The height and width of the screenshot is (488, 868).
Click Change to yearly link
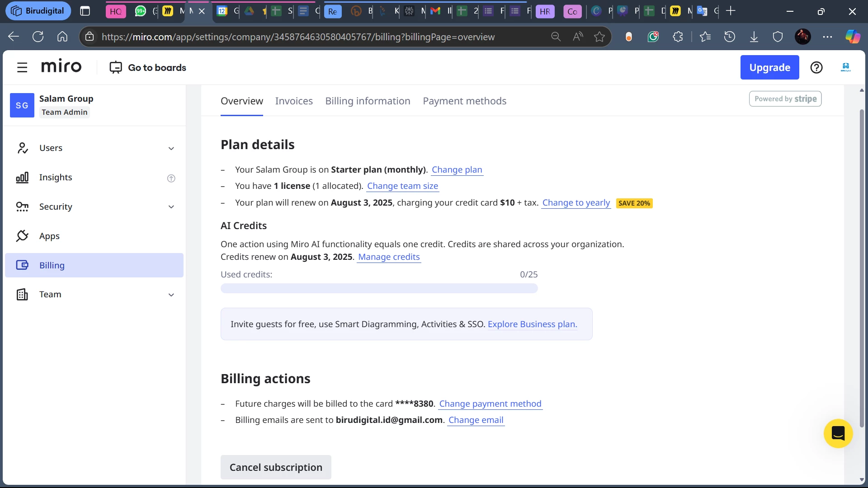click(x=576, y=203)
